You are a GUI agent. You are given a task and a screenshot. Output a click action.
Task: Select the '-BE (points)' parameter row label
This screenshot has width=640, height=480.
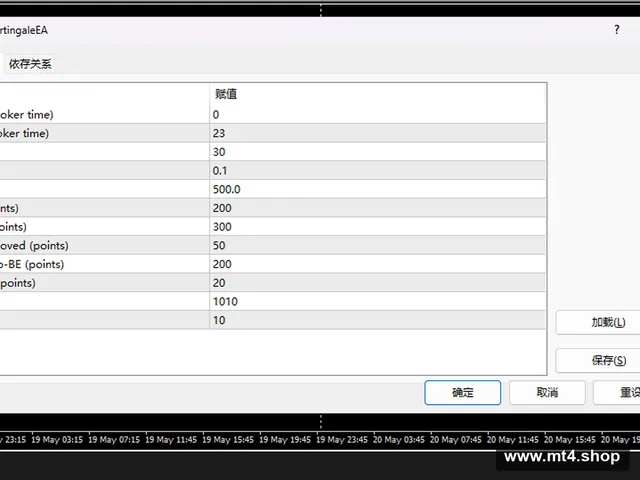click(x=32, y=264)
